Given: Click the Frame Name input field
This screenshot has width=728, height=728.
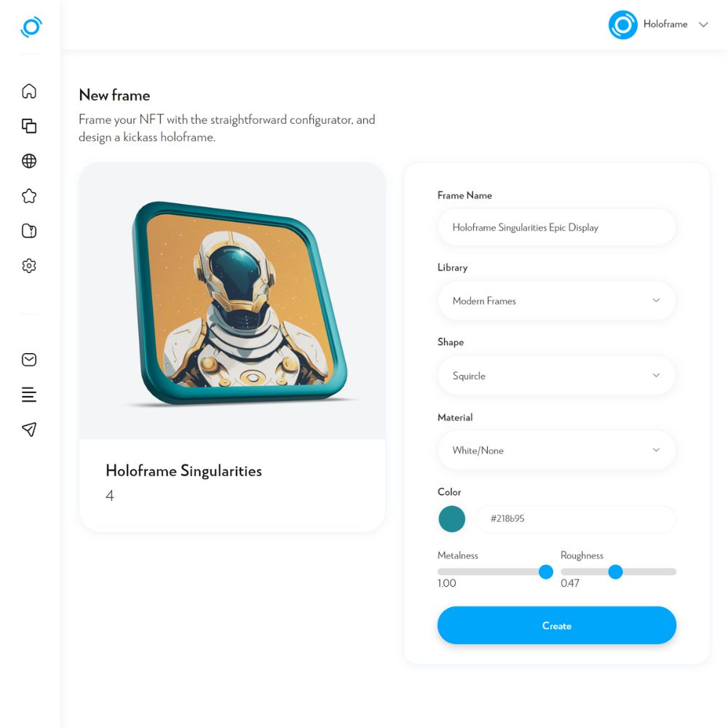Looking at the screenshot, I should [x=556, y=227].
